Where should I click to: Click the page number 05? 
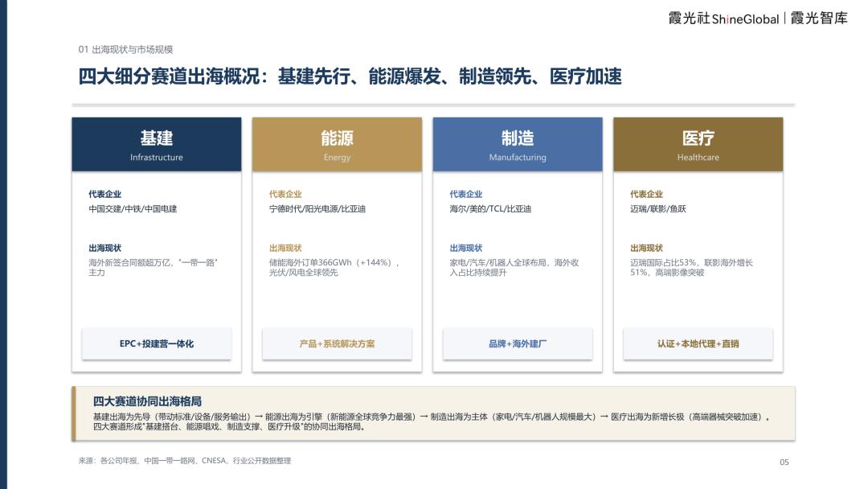(784, 462)
